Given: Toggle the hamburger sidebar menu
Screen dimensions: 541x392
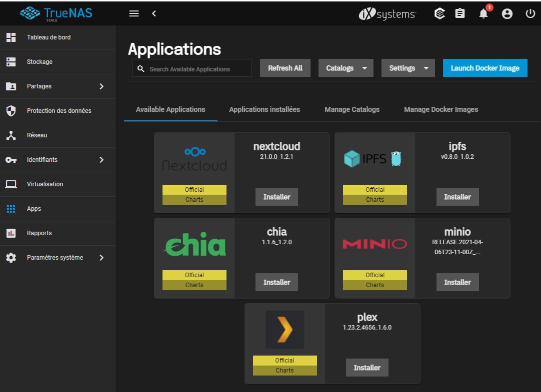Looking at the screenshot, I should pyautogui.click(x=134, y=13).
